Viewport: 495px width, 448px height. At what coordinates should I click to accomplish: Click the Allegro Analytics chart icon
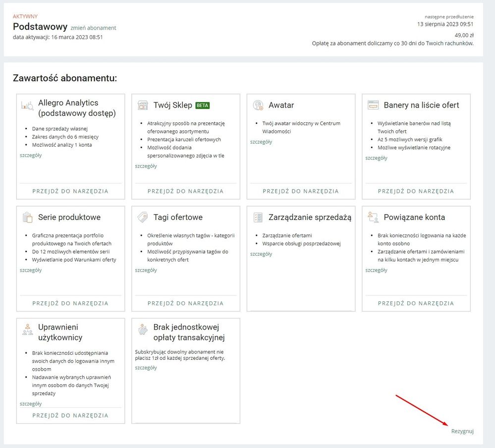point(27,105)
